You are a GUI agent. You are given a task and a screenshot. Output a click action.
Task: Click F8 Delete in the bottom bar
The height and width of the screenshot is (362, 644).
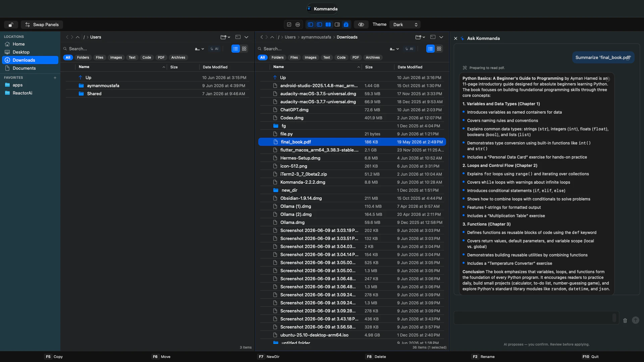point(376,357)
